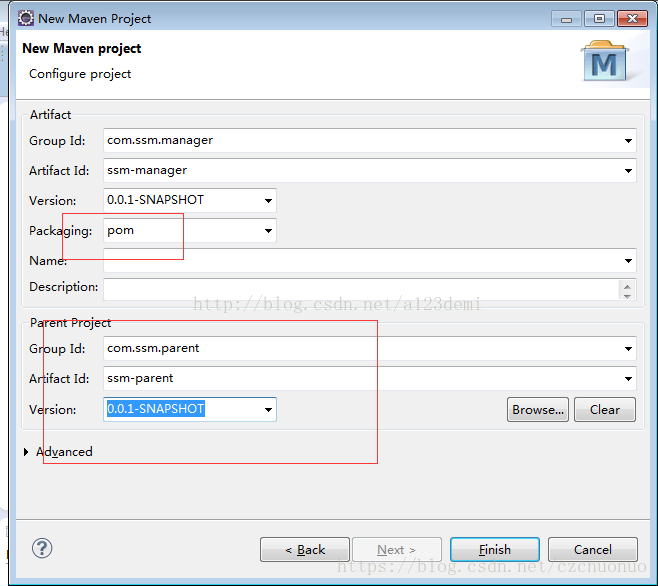
Task: Go to previous page with Back button
Action: pyautogui.click(x=305, y=549)
